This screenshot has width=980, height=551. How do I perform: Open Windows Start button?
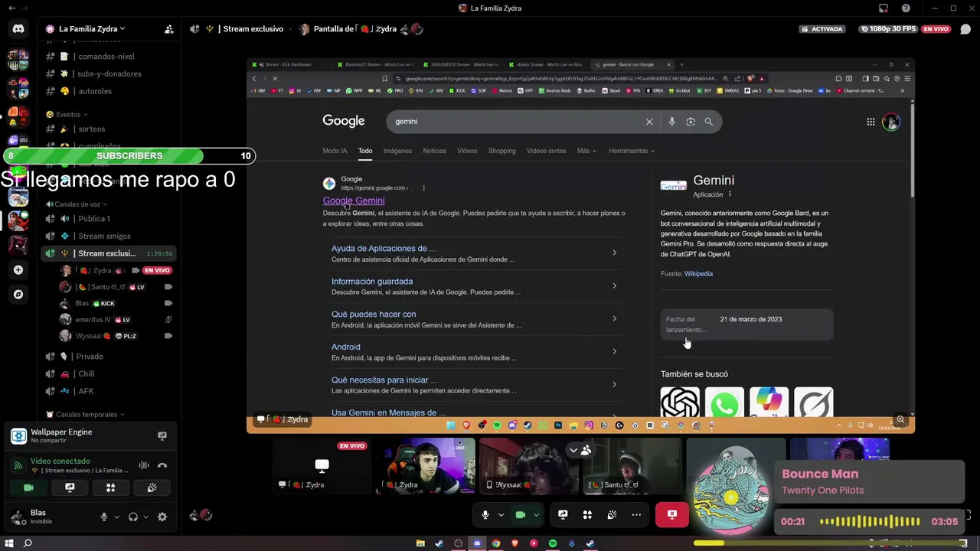pyautogui.click(x=10, y=543)
